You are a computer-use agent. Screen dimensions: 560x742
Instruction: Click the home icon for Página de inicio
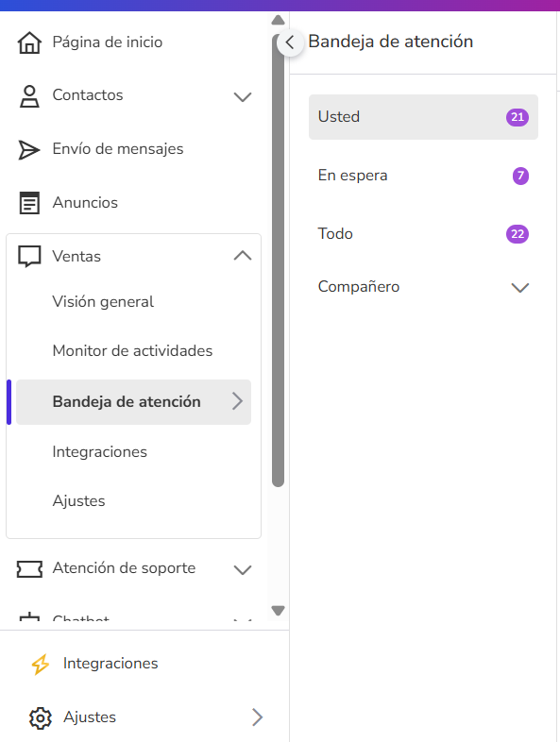tap(29, 42)
